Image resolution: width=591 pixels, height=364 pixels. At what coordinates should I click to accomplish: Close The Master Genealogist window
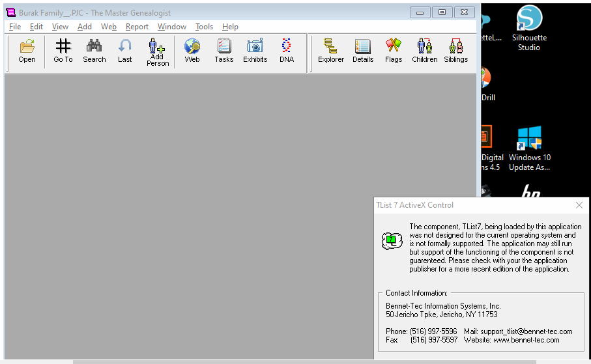(464, 12)
